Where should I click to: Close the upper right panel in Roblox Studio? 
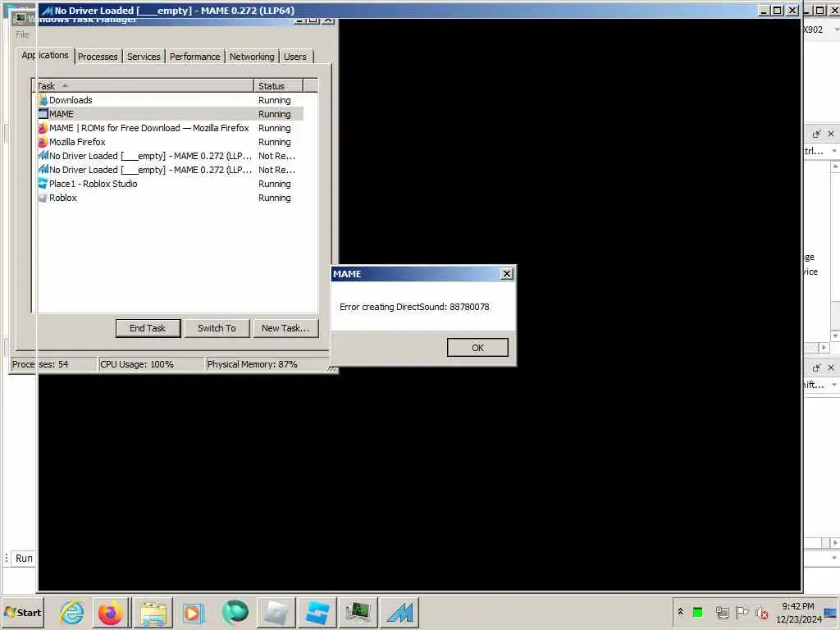[x=831, y=134]
